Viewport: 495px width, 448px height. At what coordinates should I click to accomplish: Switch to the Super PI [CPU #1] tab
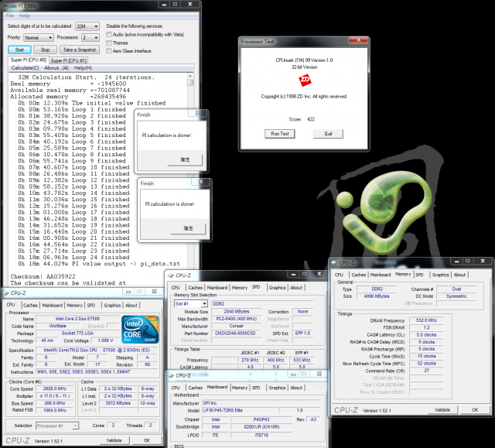(69, 60)
